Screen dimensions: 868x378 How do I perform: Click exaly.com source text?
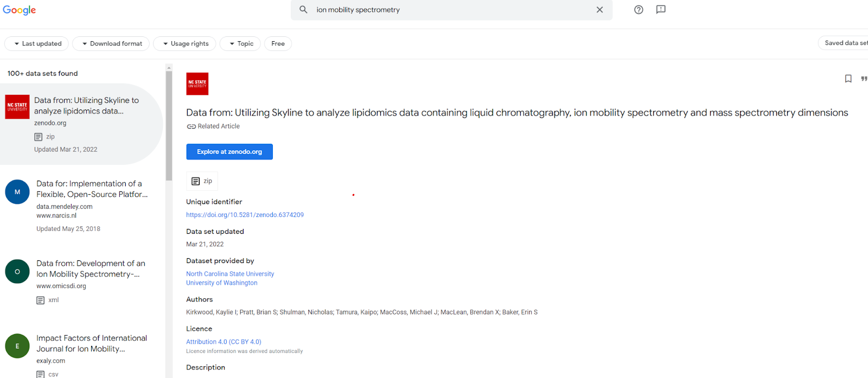click(51, 361)
